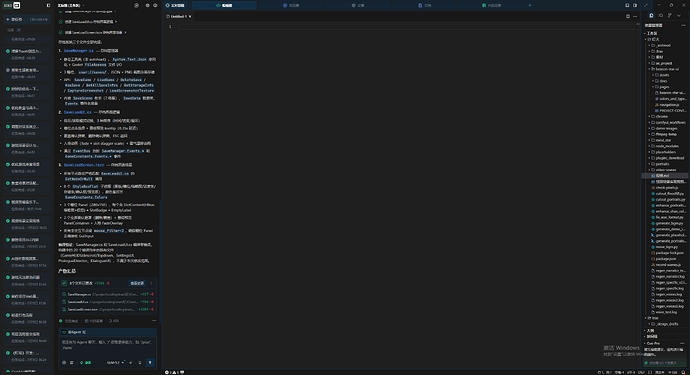Click the send message arrow button
The image size is (690, 375).
(150, 363)
